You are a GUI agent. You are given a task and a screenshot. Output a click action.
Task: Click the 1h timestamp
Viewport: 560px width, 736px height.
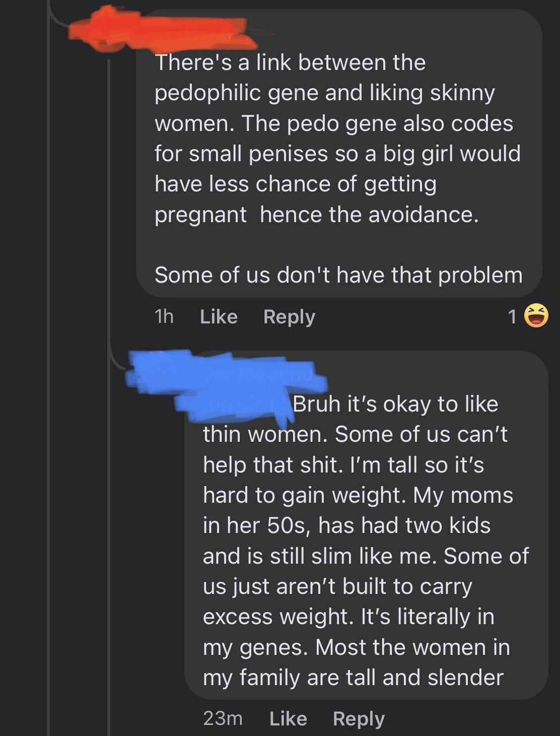click(x=164, y=317)
